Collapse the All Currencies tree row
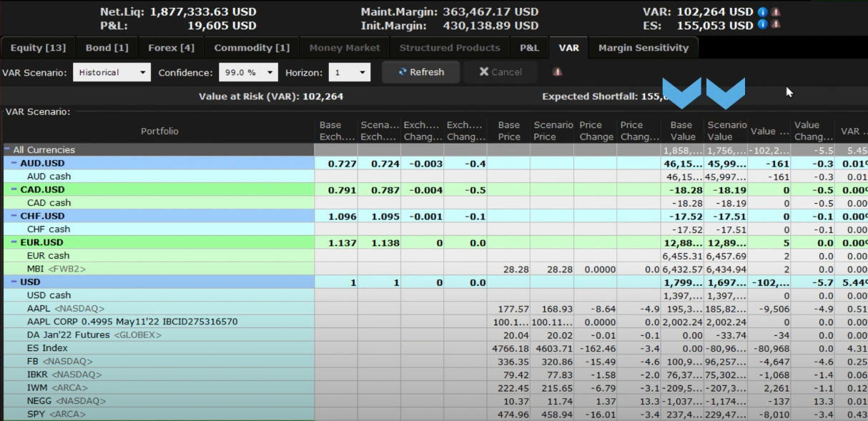The image size is (868, 421). click(7, 150)
